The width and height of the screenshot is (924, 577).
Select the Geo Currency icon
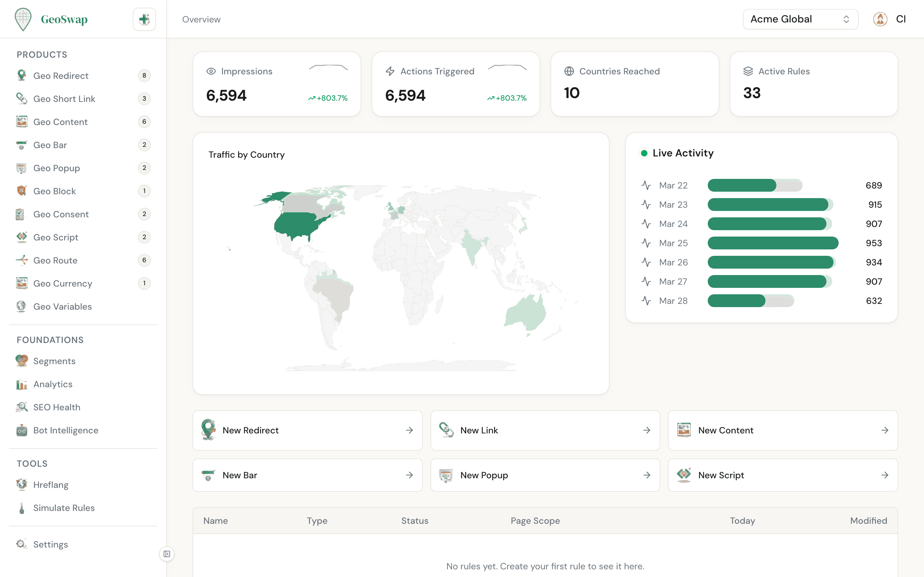click(22, 283)
